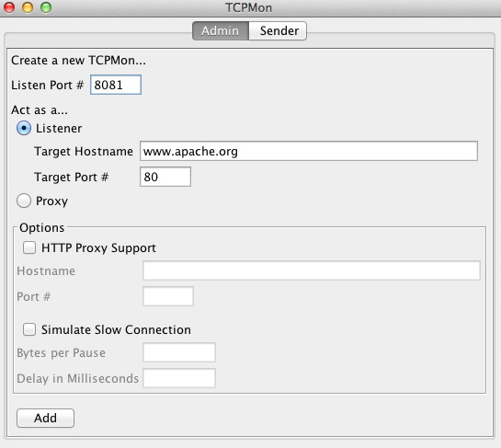Image resolution: width=501 pixels, height=448 pixels.
Task: Select the Proxy radio button
Action: point(24,201)
